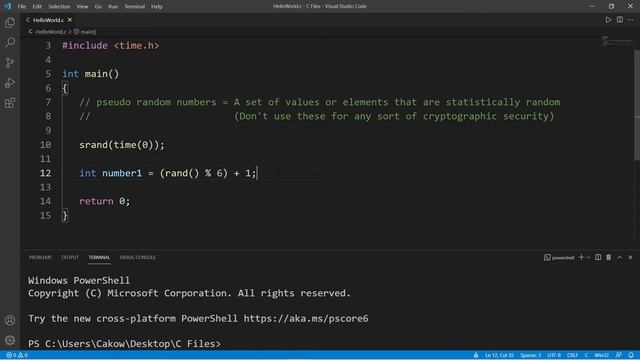Maximize the panel with up chevron
The width and height of the screenshot is (640, 360).
point(620,258)
